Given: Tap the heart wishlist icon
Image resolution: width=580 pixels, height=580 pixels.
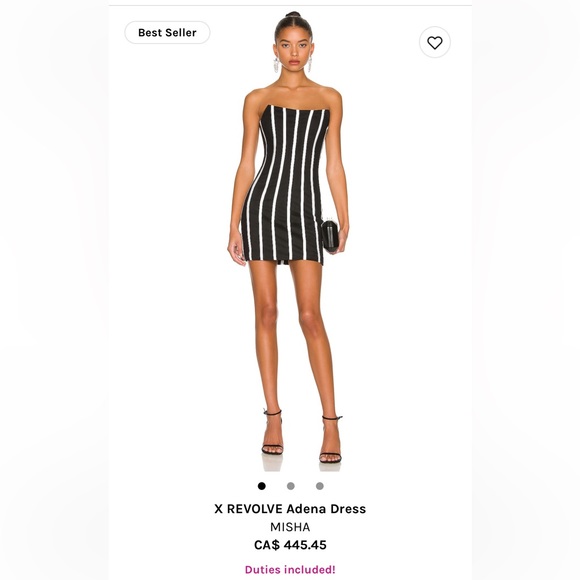Looking at the screenshot, I should [x=435, y=42].
